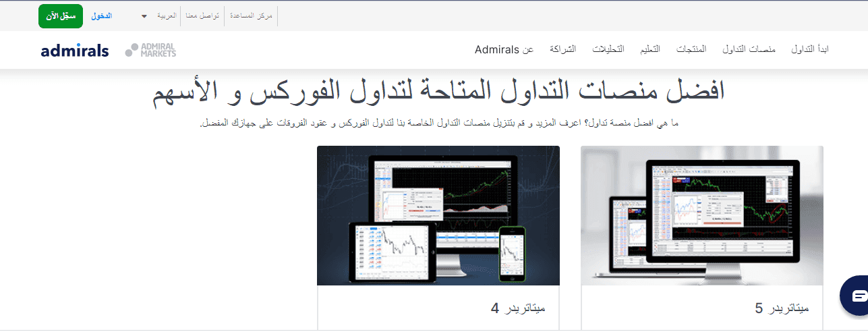868x332 pixels.
Task: Click the MetaTrader 5 devices image
Action: [702, 216]
